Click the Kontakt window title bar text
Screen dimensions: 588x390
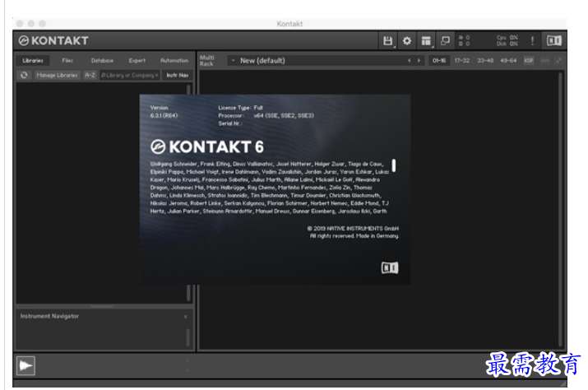(289, 24)
